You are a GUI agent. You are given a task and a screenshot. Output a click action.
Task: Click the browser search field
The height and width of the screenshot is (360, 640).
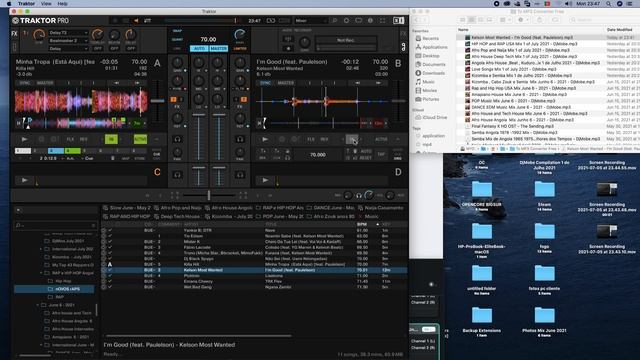(55, 225)
